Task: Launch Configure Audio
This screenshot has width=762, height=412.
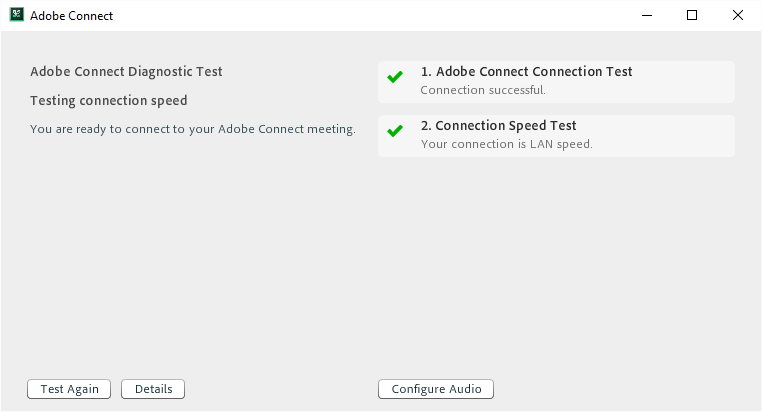Action: (x=436, y=389)
